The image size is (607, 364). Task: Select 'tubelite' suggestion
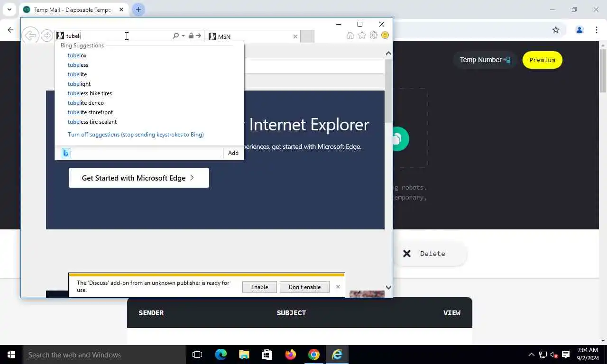[x=77, y=74]
